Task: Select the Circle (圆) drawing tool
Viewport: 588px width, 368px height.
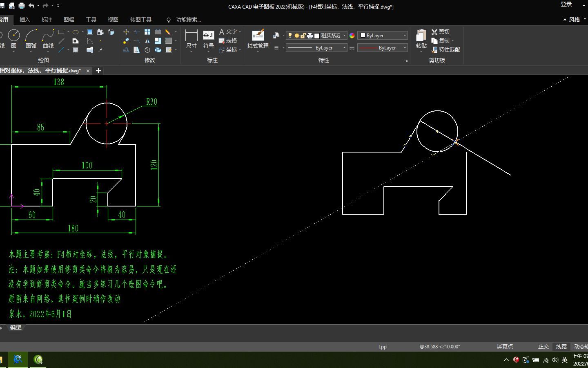Action: 14,39
